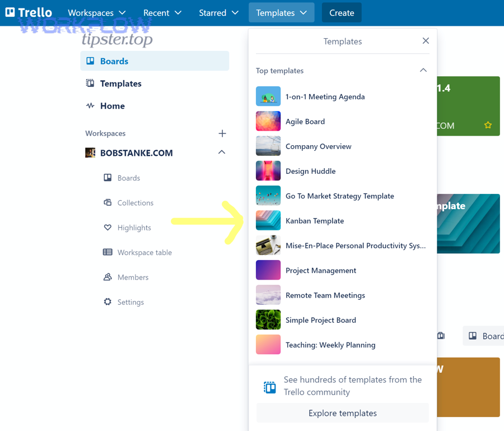
Task: Click the Collections icon
Action: (108, 202)
